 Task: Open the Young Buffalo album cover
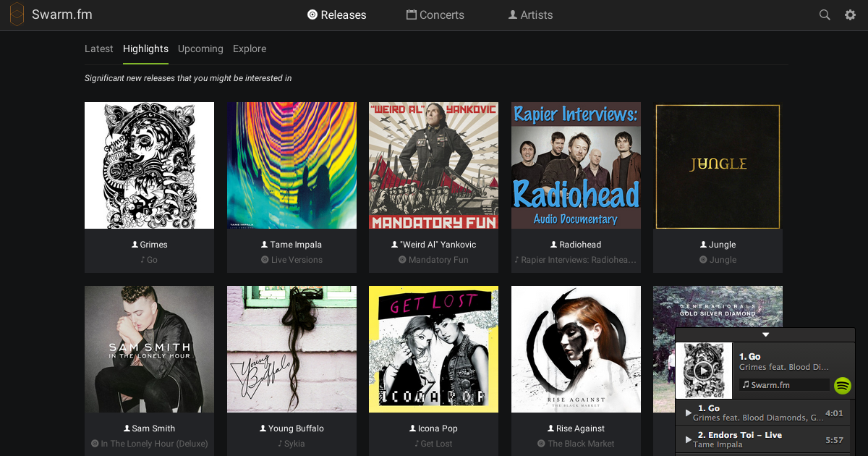point(292,350)
